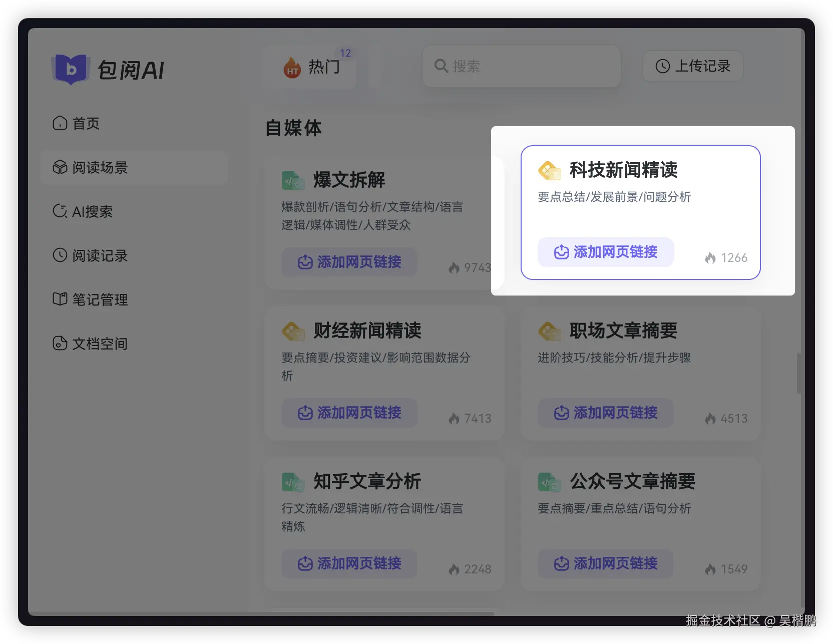Click the cube icon beside 阅读场景
Screen dimensions: 833x644
pyautogui.click(x=60, y=167)
